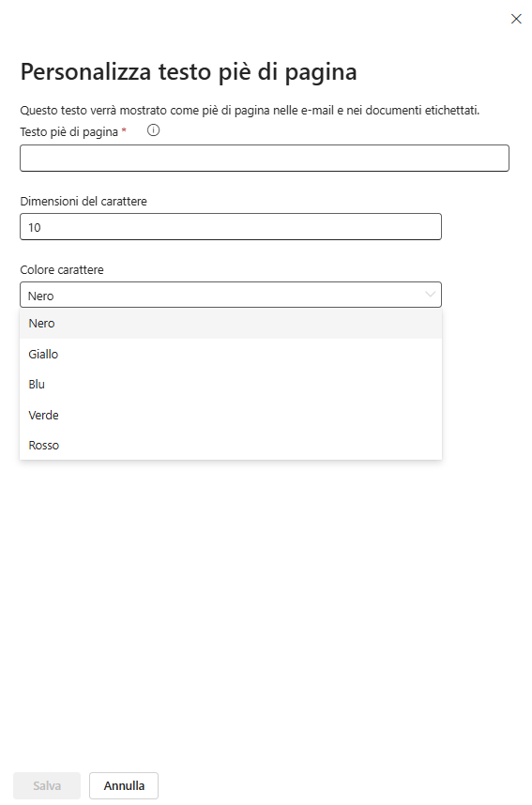Select Nero from the color list
This screenshot has width=532, height=805.
231,324
